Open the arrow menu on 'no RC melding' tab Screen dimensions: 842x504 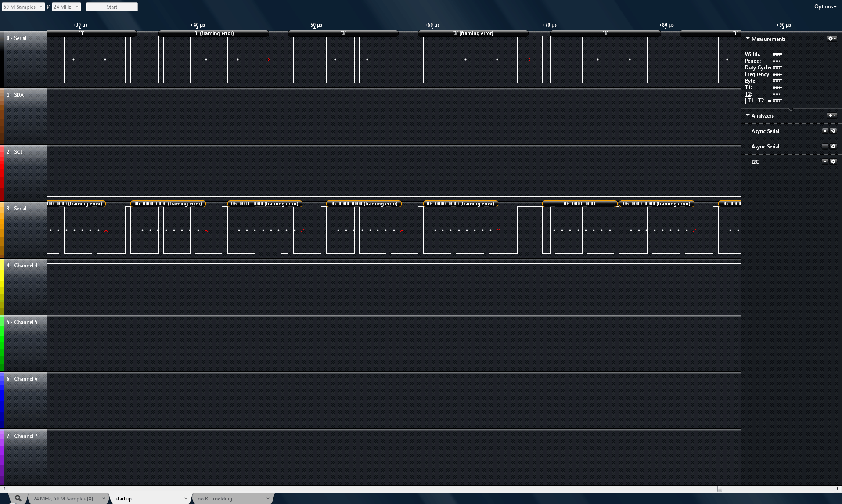[x=268, y=499]
